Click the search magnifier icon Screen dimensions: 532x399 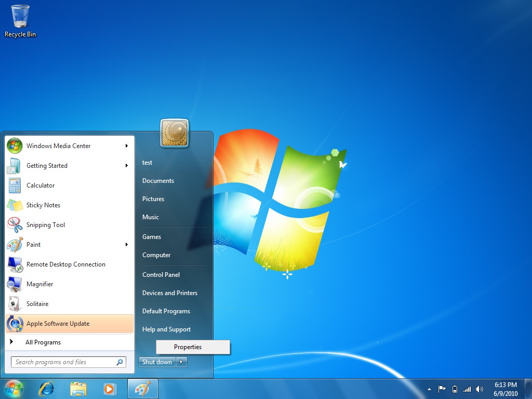[120, 362]
